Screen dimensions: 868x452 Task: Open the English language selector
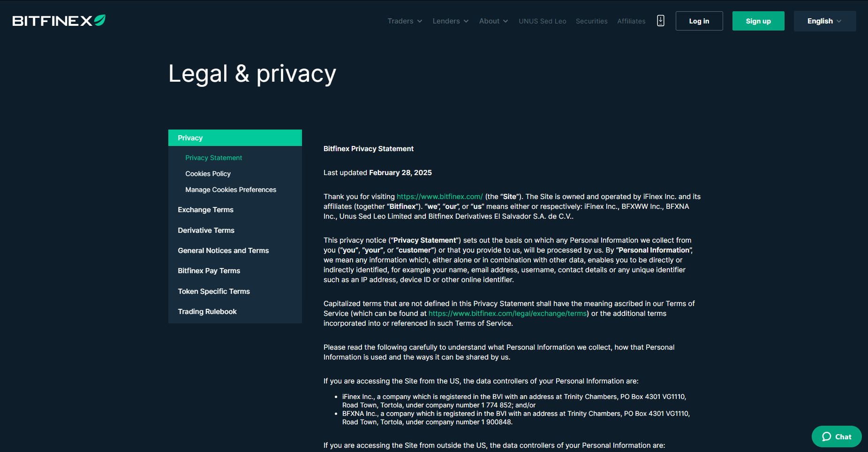click(824, 21)
